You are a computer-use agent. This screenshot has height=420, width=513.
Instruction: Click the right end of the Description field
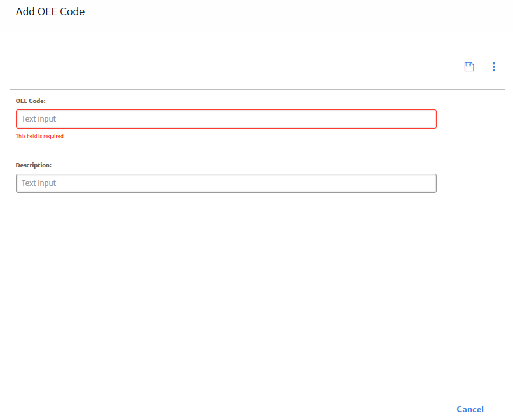tap(425, 183)
